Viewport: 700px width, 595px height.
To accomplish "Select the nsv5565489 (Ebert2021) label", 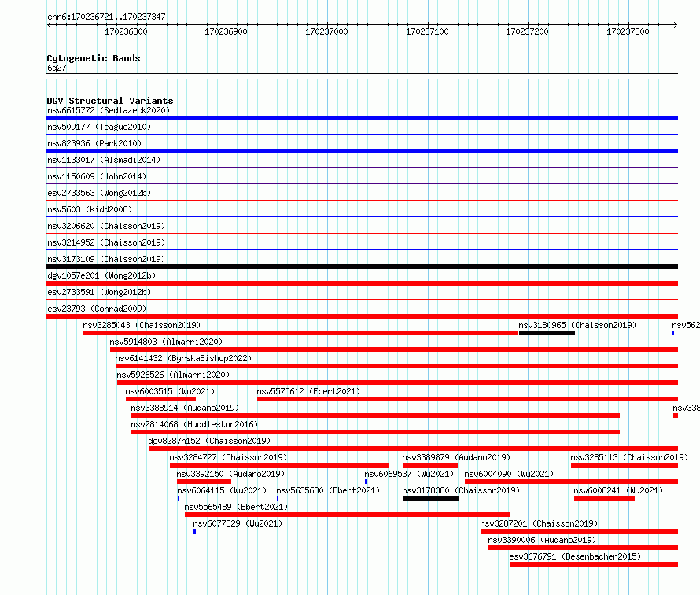I will pos(236,507).
